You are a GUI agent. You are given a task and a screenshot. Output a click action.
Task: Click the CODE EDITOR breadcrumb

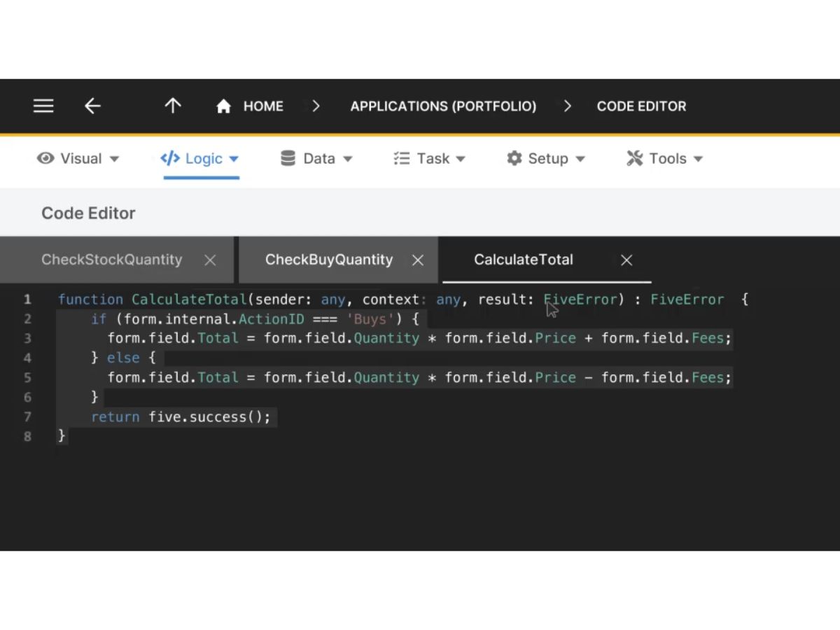point(641,106)
